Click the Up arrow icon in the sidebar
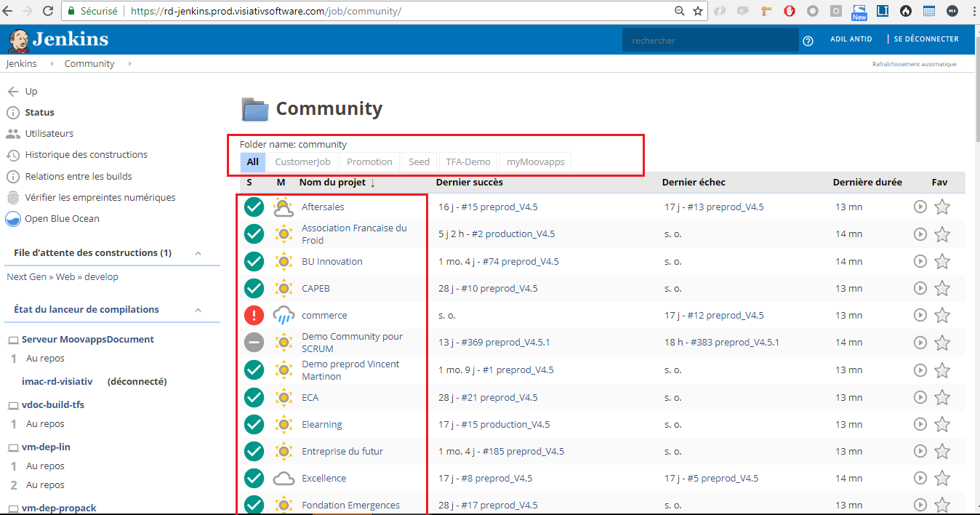Viewport: 980px width, 515px height. (x=12, y=92)
